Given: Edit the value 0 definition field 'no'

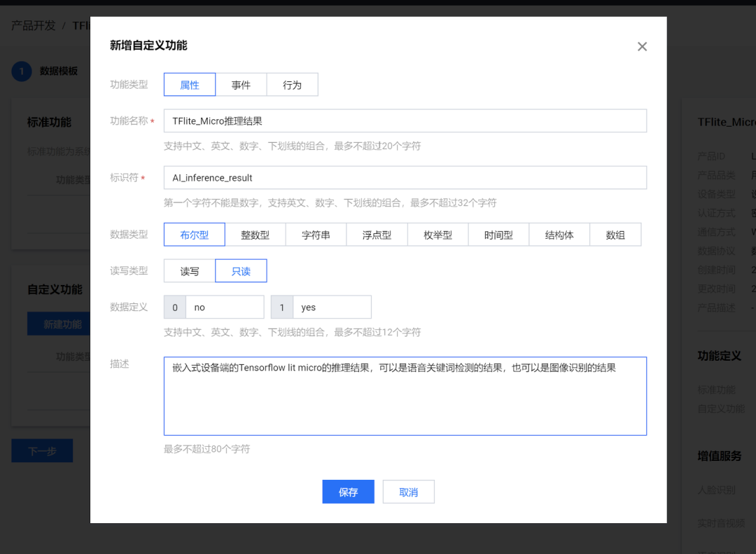Looking at the screenshot, I should (225, 307).
